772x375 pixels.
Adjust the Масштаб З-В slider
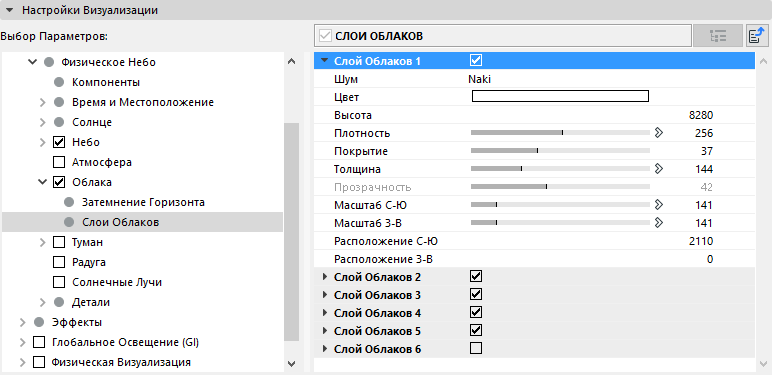(x=560, y=223)
